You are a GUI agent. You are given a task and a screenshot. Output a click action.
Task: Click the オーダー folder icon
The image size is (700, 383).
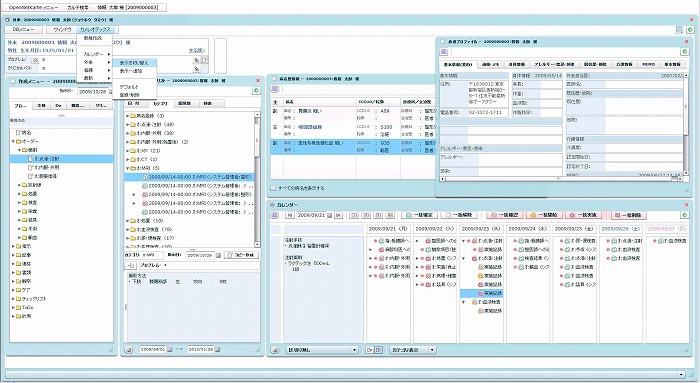click(18, 142)
